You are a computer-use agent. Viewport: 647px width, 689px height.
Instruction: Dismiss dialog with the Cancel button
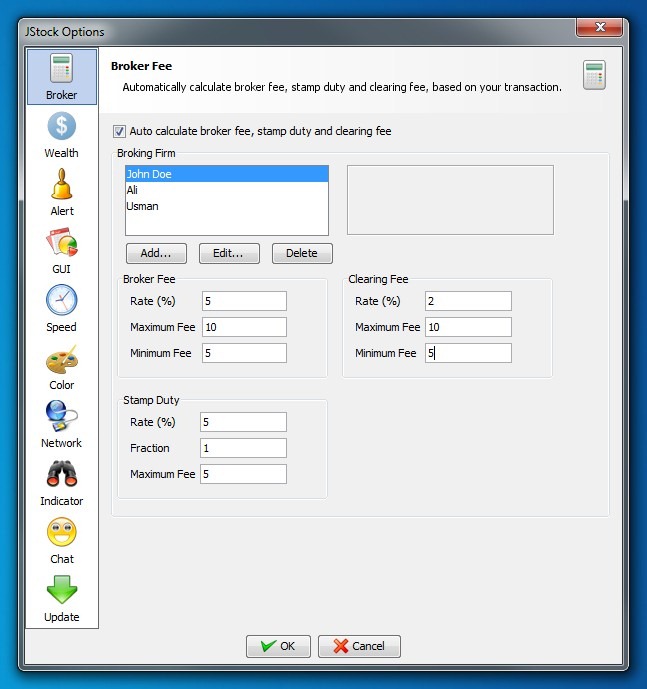pyautogui.click(x=359, y=646)
